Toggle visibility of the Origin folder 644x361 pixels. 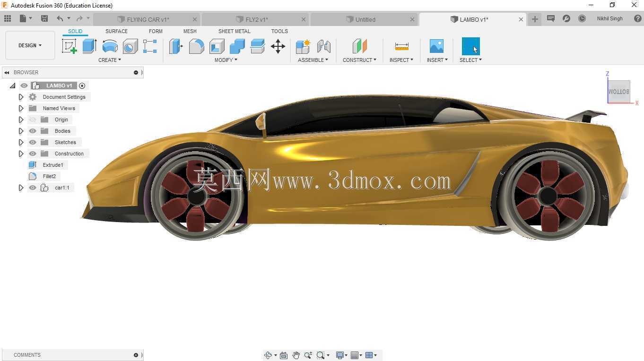(x=33, y=120)
